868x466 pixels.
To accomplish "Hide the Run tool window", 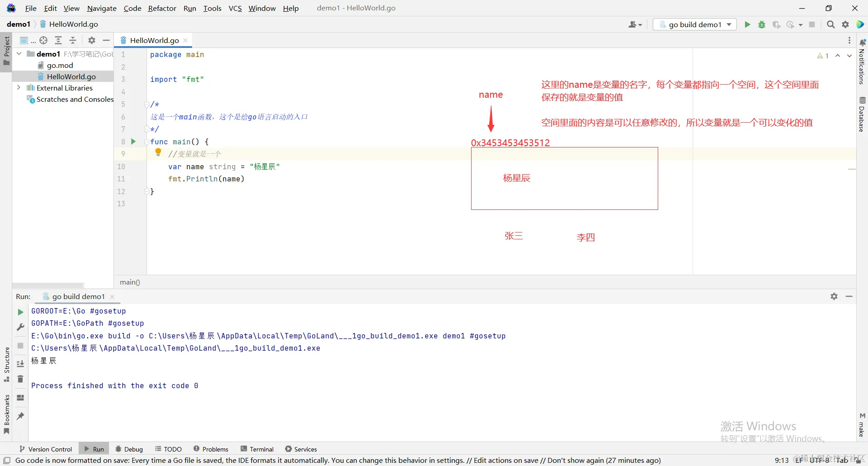I will click(849, 296).
